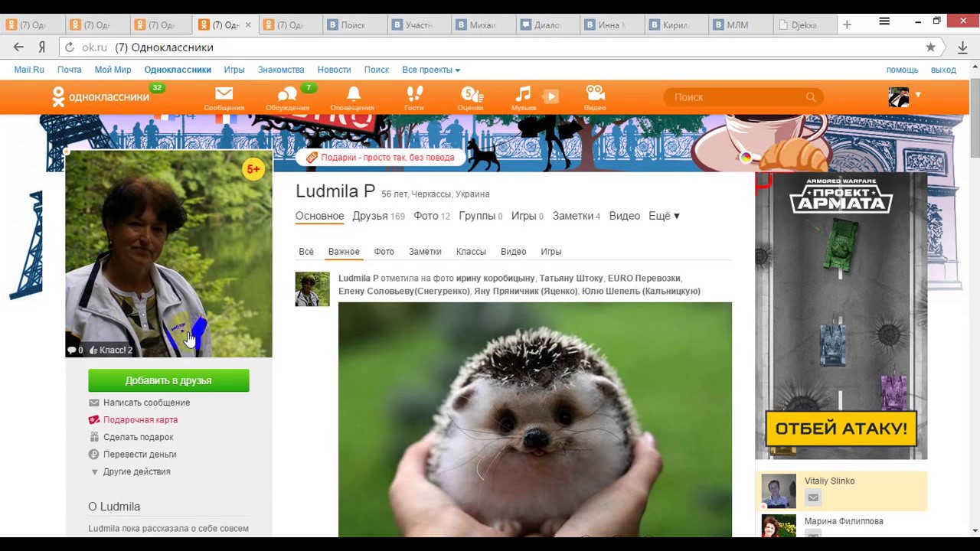The height and width of the screenshot is (551, 980).
Task: Click the Почта link
Action: click(x=69, y=70)
